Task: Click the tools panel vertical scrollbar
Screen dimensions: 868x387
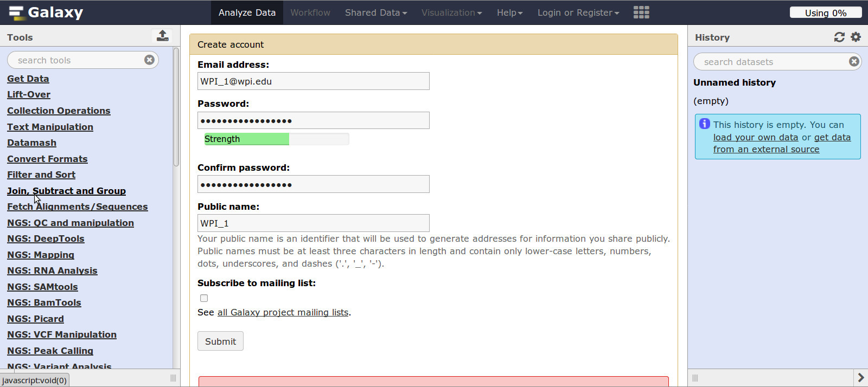Action: (x=176, y=107)
